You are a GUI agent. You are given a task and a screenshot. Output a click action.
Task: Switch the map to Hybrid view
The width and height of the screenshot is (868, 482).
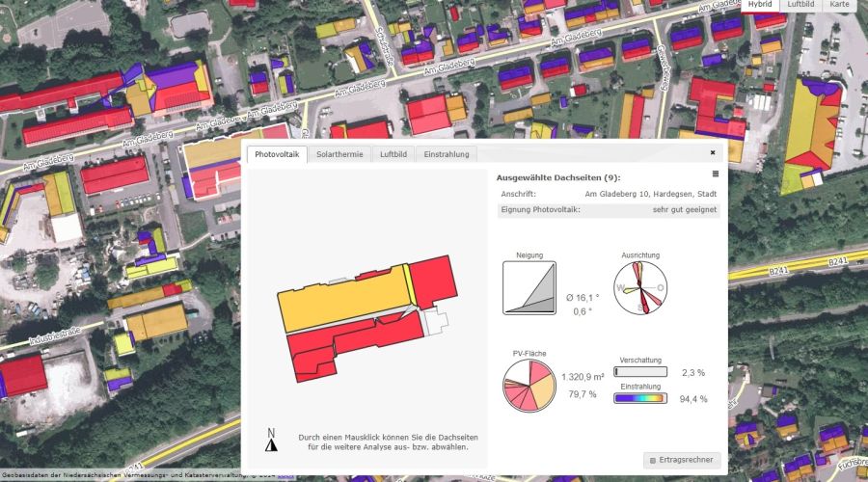pos(760,5)
